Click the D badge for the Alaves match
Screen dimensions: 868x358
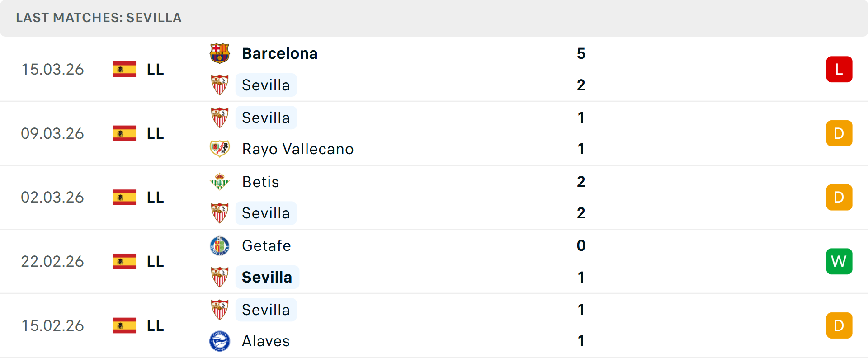[840, 325]
